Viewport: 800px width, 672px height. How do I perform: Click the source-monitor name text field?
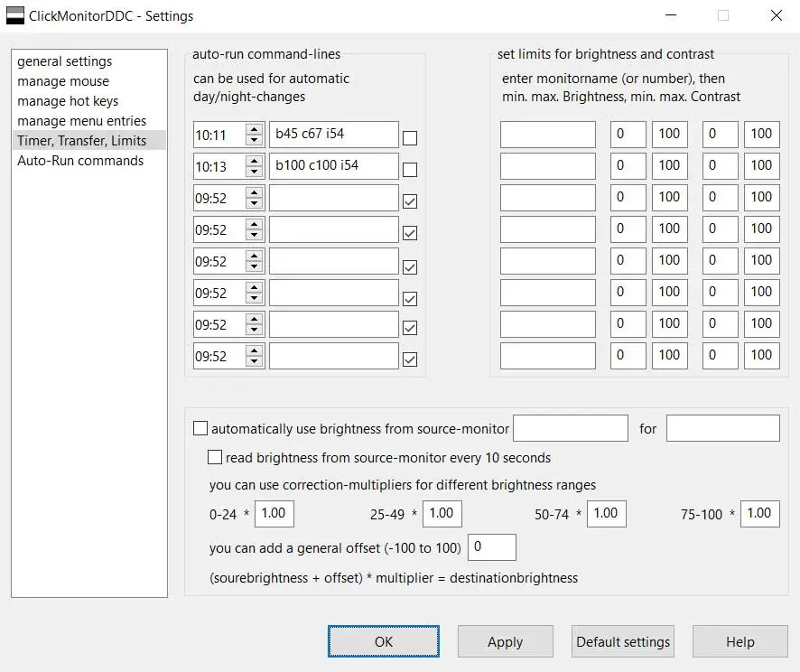point(570,428)
